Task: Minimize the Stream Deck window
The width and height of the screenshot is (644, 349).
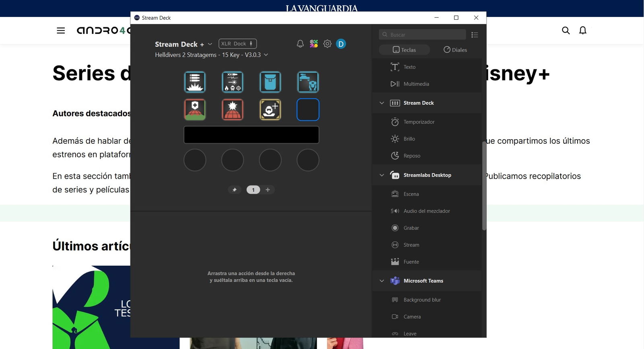Action: (x=437, y=18)
